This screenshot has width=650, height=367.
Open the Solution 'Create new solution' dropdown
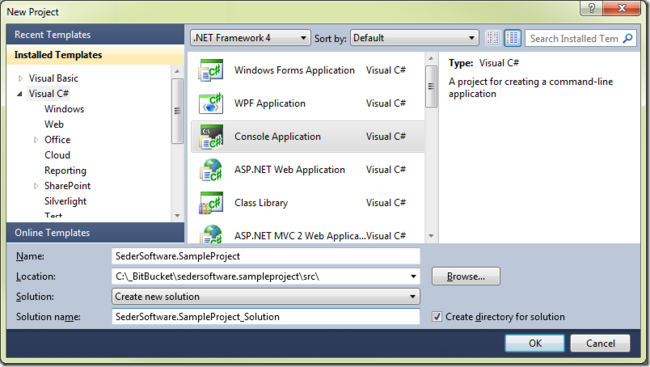point(266,297)
